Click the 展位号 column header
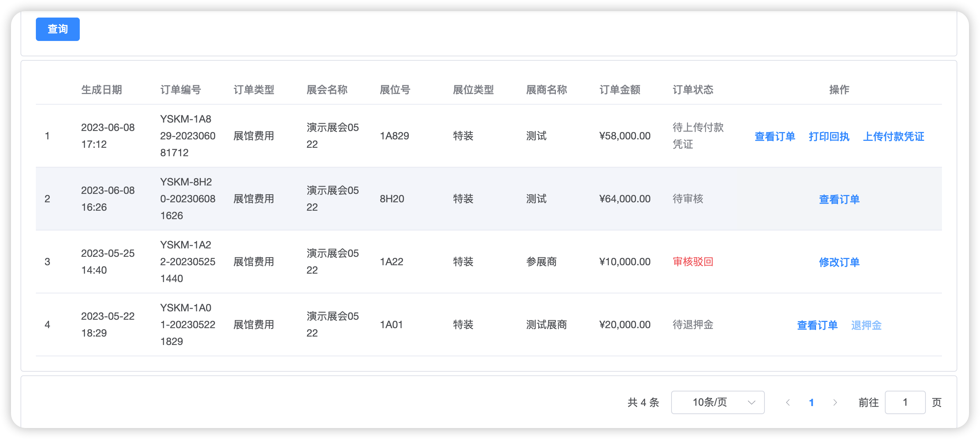 click(395, 89)
